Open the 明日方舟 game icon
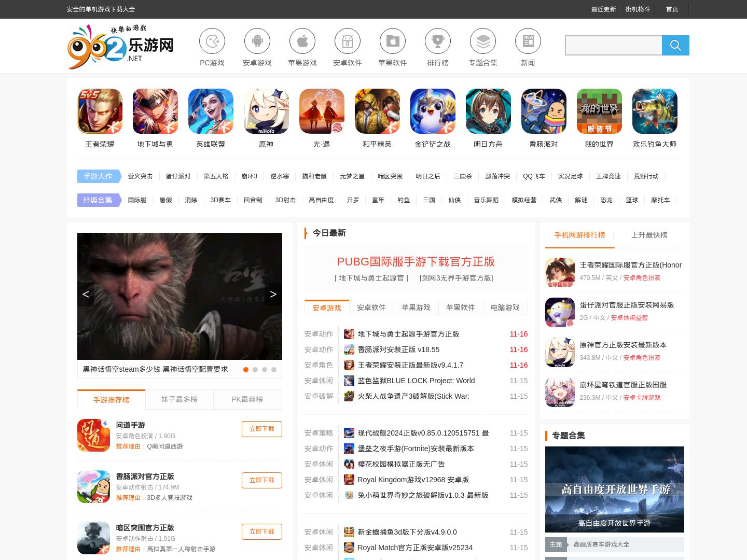Viewport: 747px width, 560px height. [x=488, y=111]
